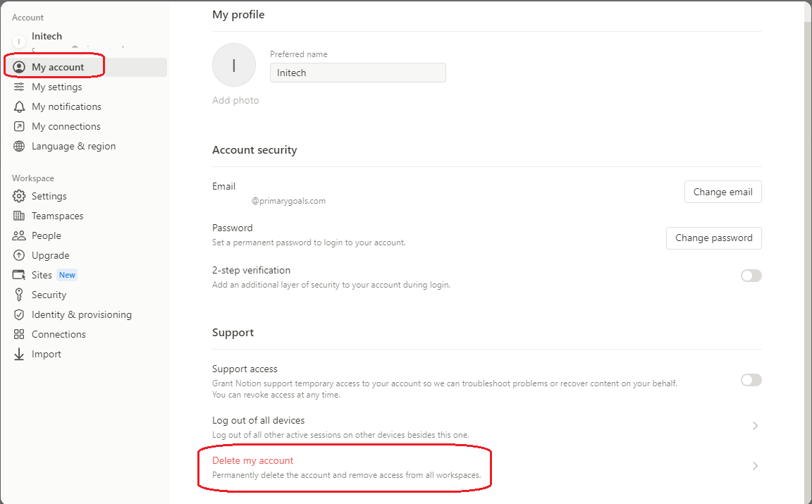Click the Change password button

(713, 238)
